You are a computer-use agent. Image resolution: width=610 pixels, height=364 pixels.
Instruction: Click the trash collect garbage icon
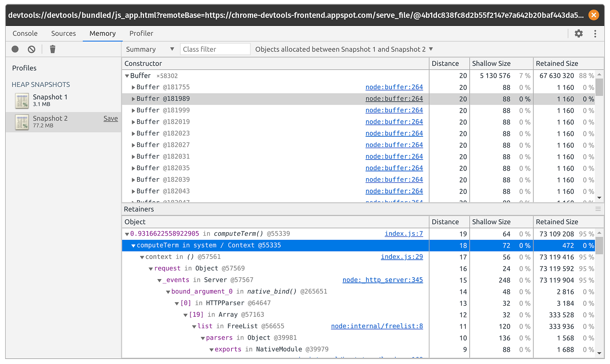53,49
